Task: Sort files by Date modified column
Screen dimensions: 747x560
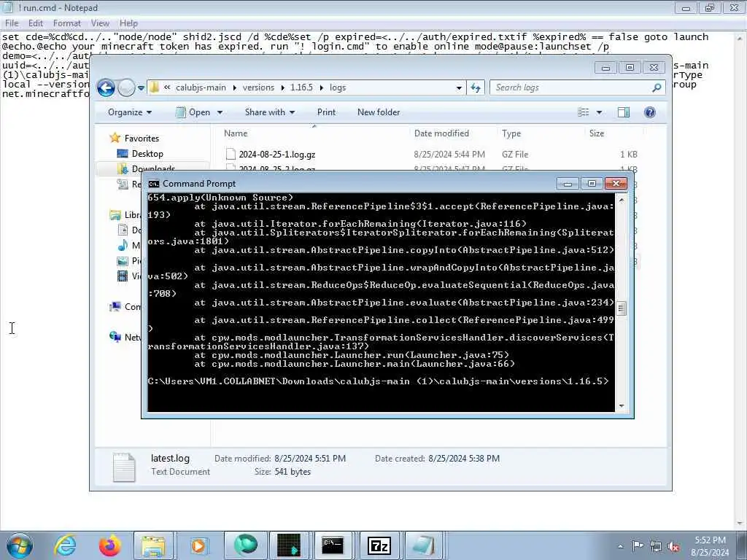Action: [441, 133]
